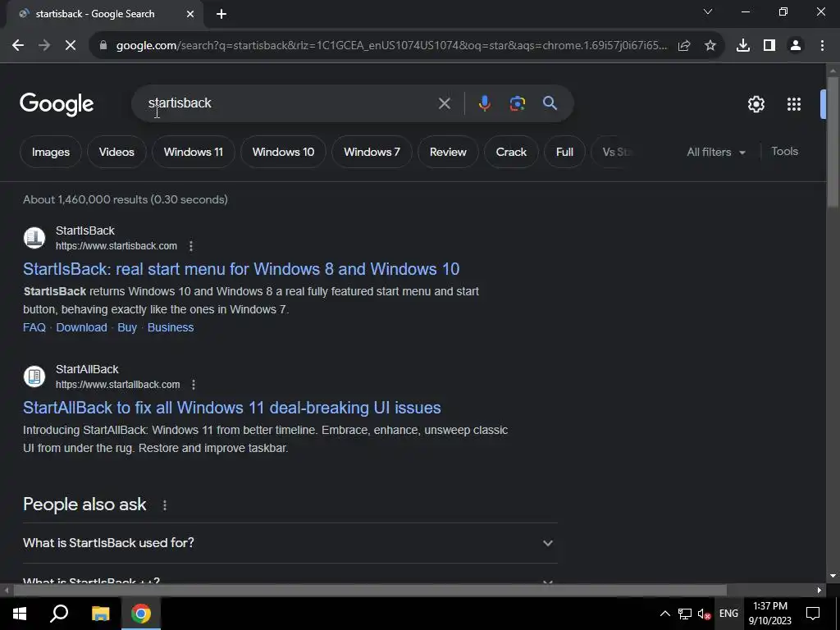The image size is (840, 630).
Task: Search by image with Lens icon
Action: tap(517, 103)
